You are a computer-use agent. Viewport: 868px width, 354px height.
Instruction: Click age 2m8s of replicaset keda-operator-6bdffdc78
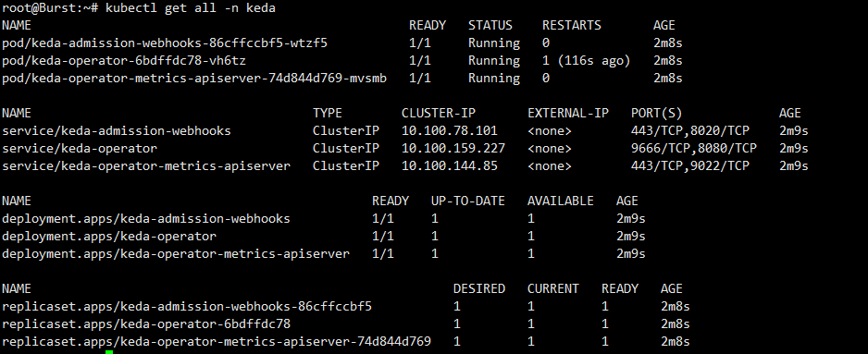676,324
